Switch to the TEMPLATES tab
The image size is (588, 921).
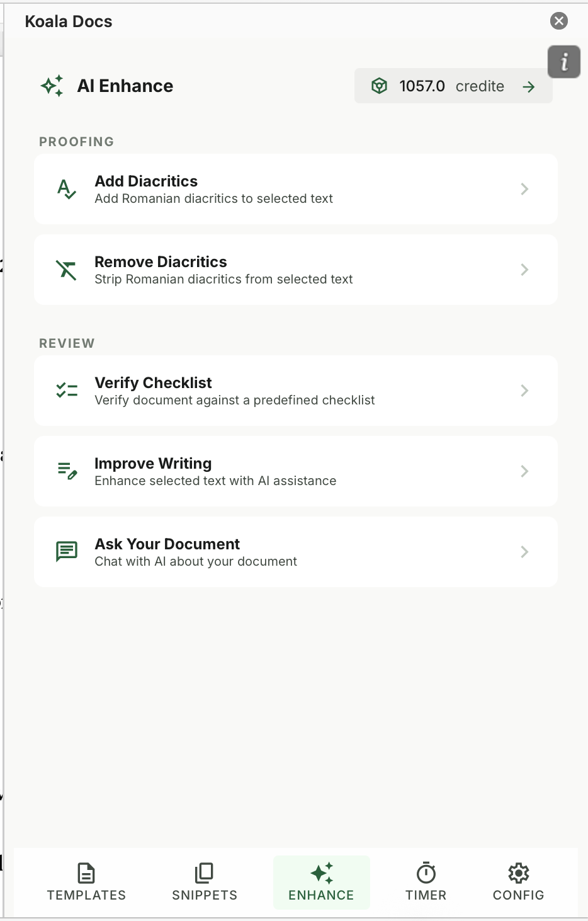pos(86,882)
